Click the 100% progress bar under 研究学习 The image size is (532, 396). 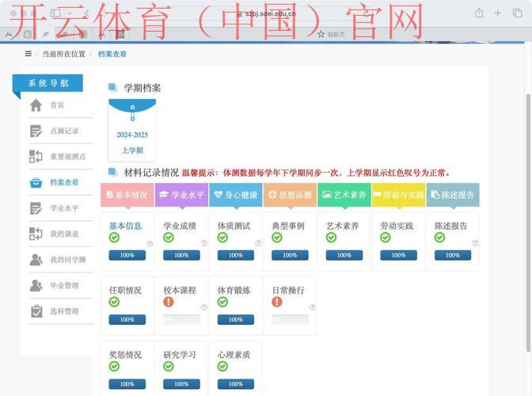[181, 384]
